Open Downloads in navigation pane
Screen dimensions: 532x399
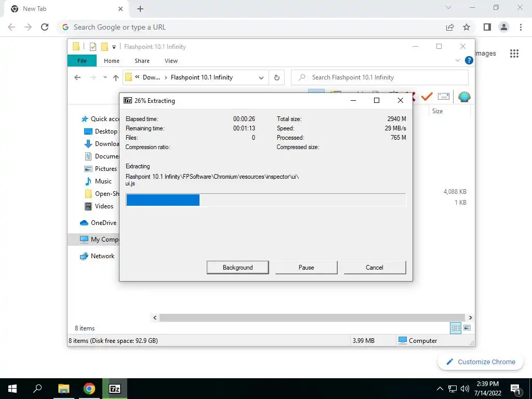point(101,144)
